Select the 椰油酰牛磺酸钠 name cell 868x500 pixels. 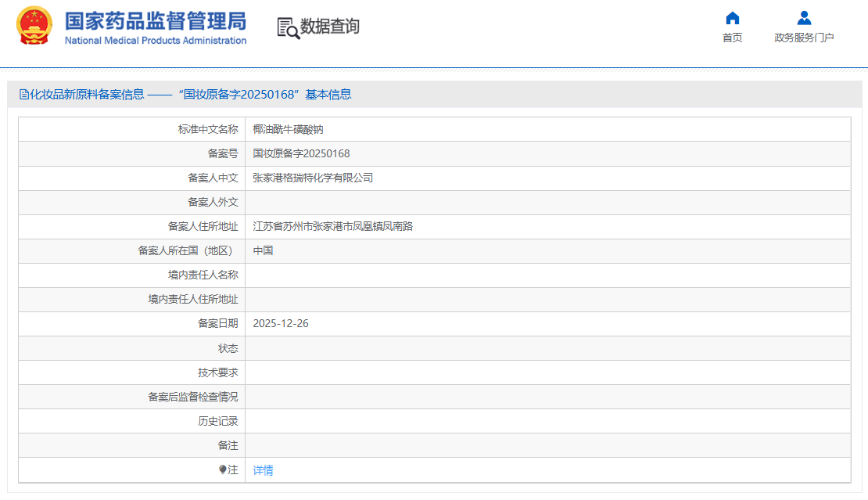pos(289,129)
